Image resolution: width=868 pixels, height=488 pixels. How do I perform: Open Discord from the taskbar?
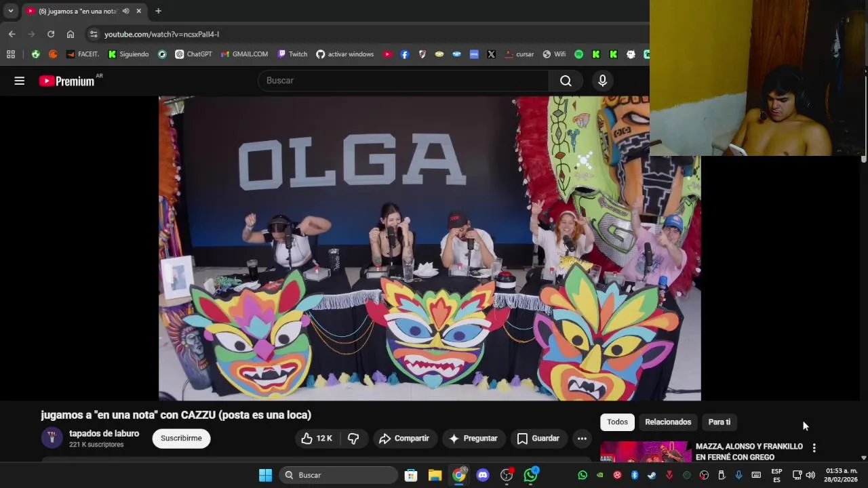click(x=483, y=475)
